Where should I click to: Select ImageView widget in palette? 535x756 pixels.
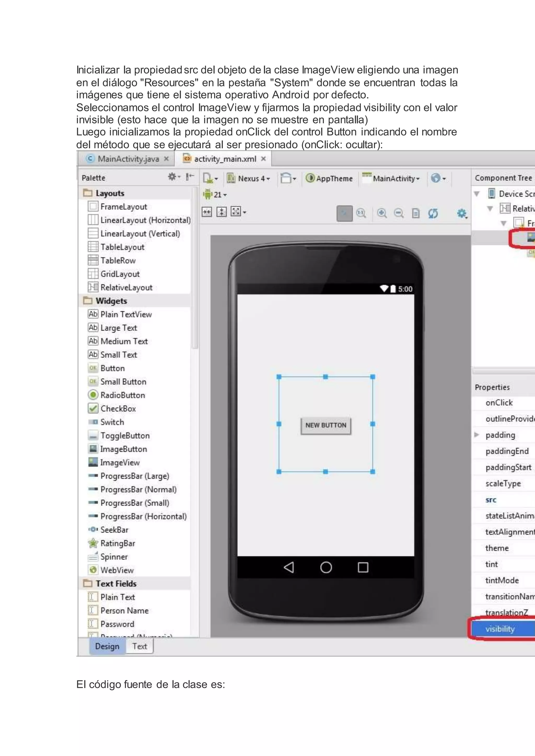(114, 463)
